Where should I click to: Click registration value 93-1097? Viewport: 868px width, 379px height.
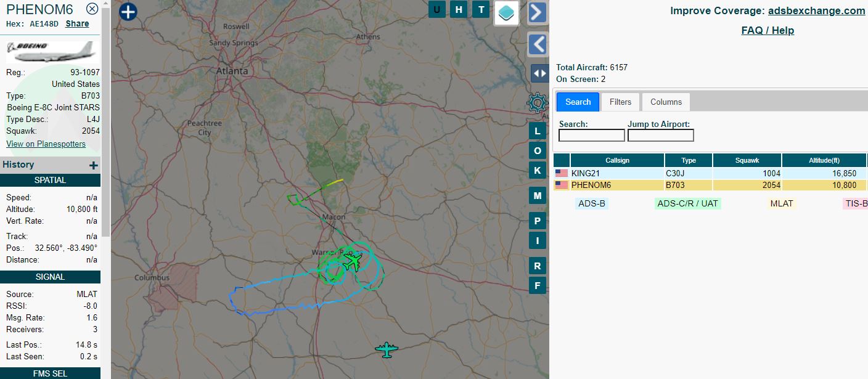pyautogui.click(x=85, y=72)
